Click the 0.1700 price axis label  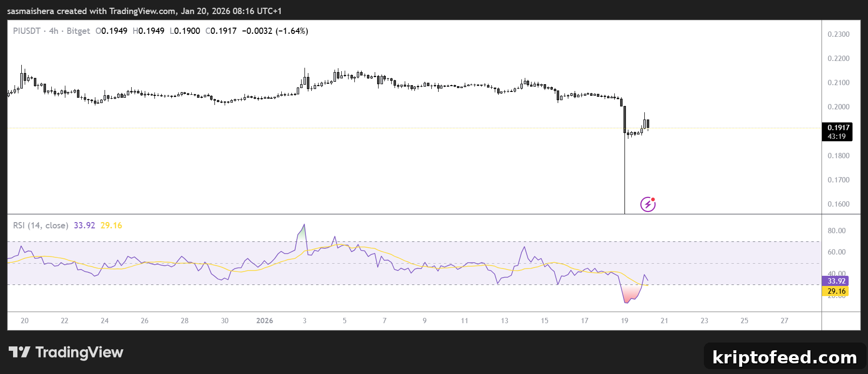[838, 180]
